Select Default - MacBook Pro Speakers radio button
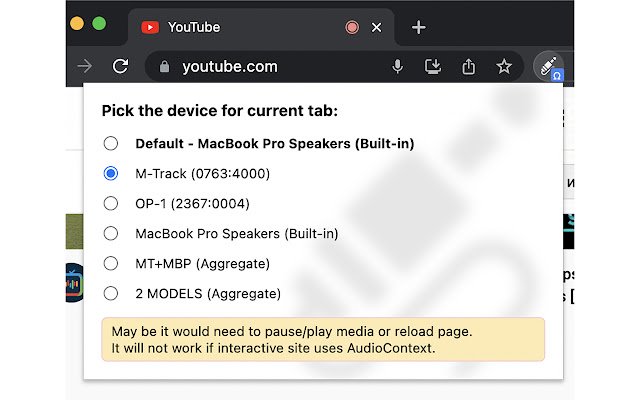 111,143
